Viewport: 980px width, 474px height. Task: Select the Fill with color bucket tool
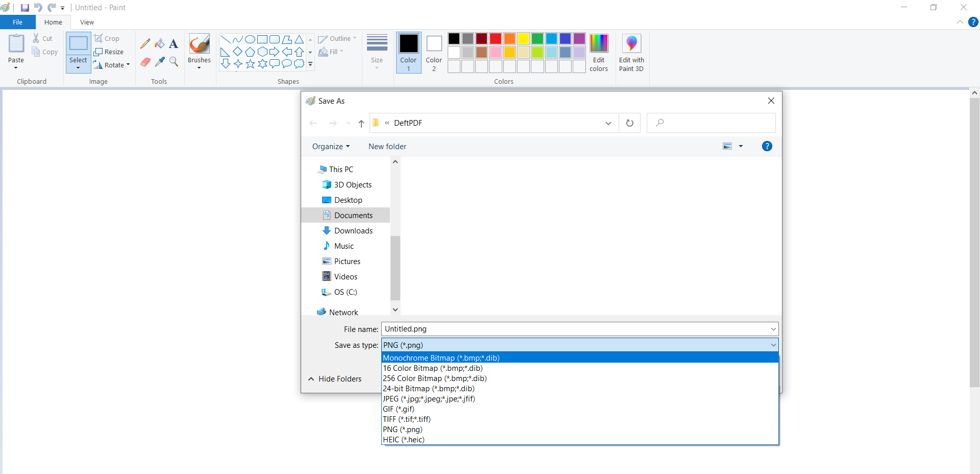(160, 44)
